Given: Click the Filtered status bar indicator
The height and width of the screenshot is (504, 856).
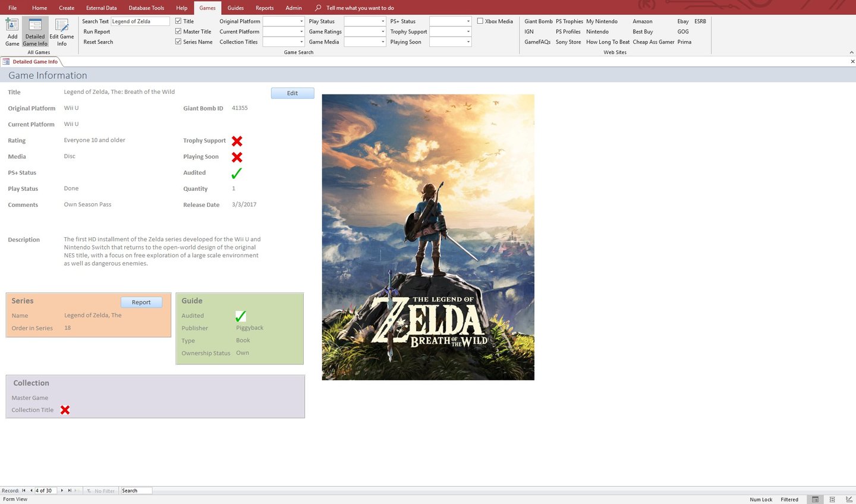Looking at the screenshot, I should click(x=789, y=499).
